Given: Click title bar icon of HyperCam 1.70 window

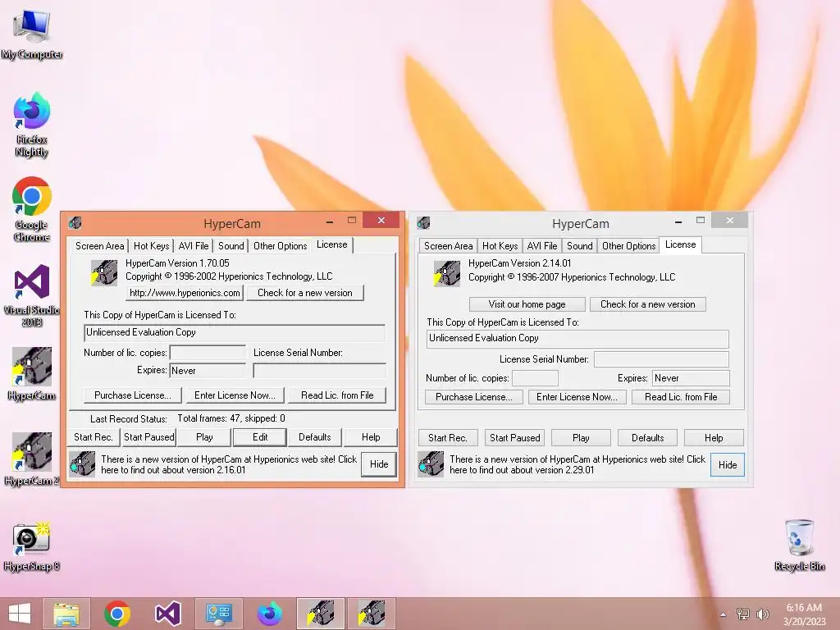Looking at the screenshot, I should pos(75,222).
